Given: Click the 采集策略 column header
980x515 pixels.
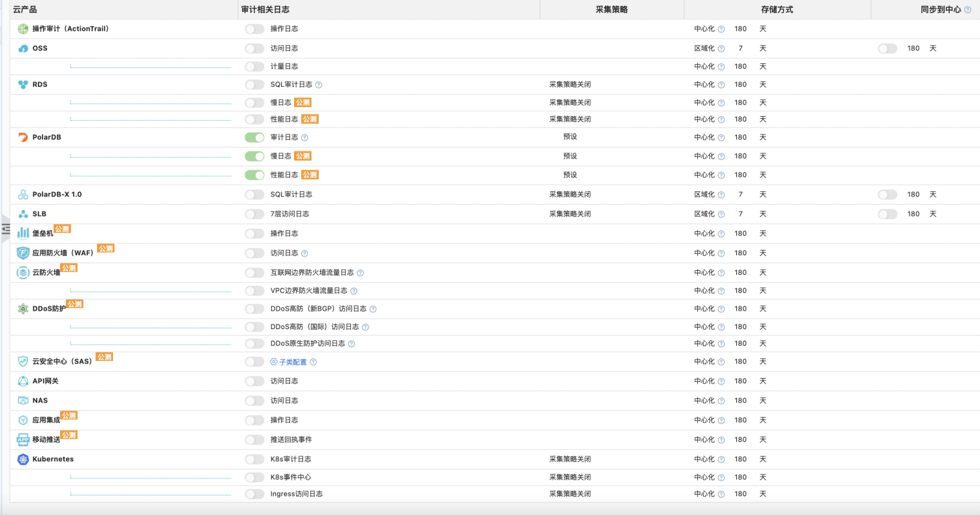Looking at the screenshot, I should [612, 10].
